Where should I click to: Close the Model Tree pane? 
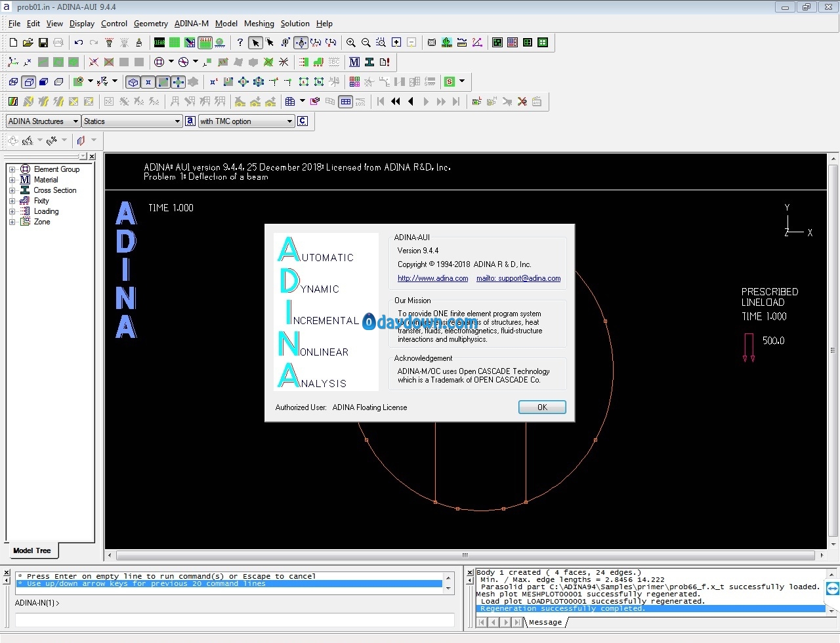coord(92,156)
